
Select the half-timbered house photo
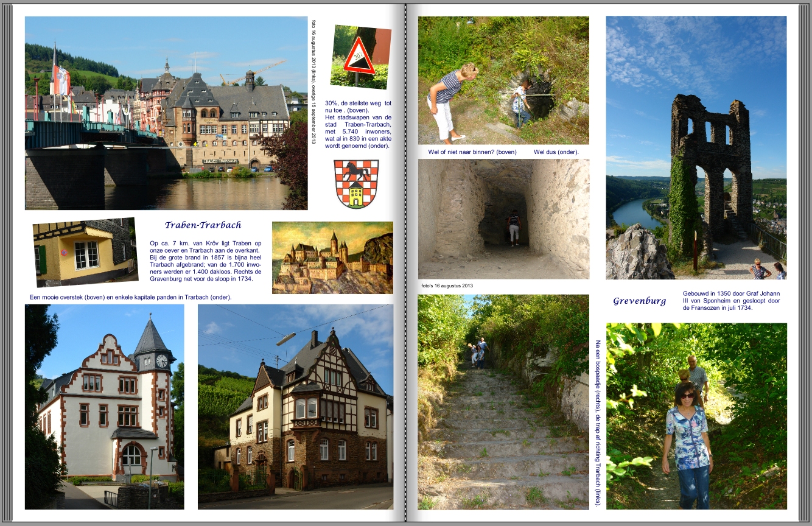coord(295,406)
